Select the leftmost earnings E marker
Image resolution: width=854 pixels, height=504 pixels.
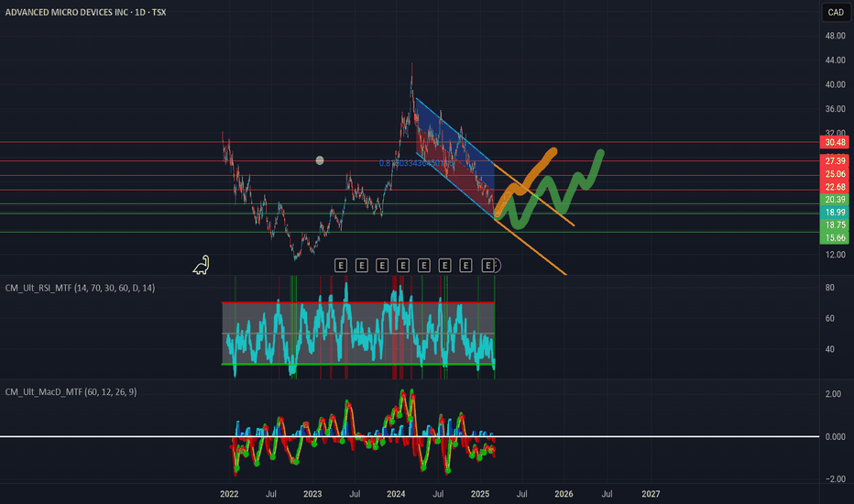tap(340, 266)
